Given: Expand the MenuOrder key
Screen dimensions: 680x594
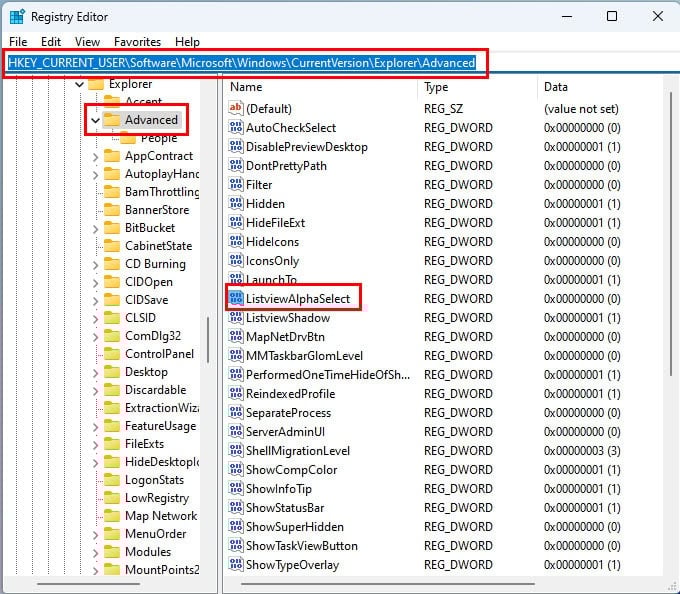Looking at the screenshot, I should (95, 535).
